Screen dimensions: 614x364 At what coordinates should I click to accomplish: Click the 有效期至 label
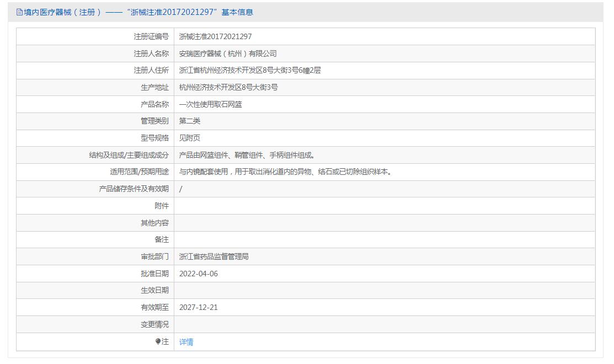[x=154, y=307]
